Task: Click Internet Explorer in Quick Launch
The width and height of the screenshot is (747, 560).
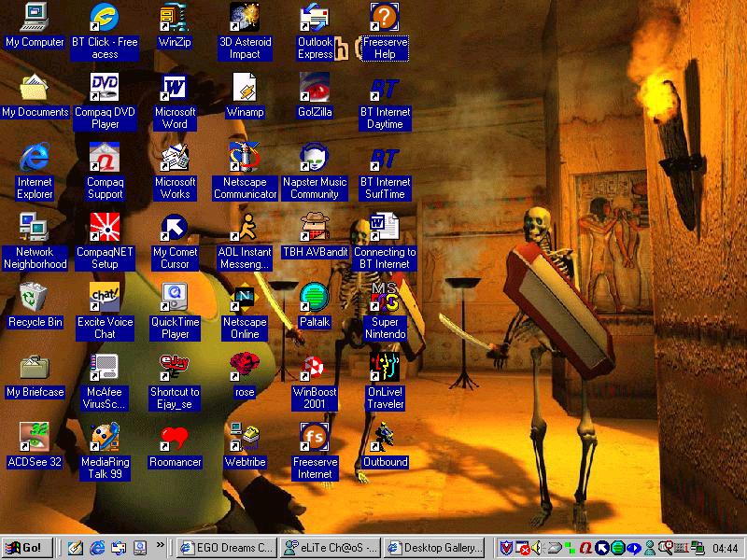Action: (x=97, y=548)
